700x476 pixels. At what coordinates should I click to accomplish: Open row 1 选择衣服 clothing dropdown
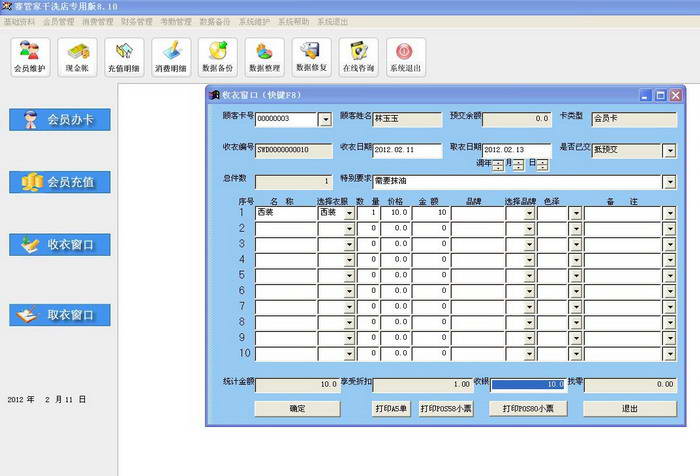(x=349, y=213)
